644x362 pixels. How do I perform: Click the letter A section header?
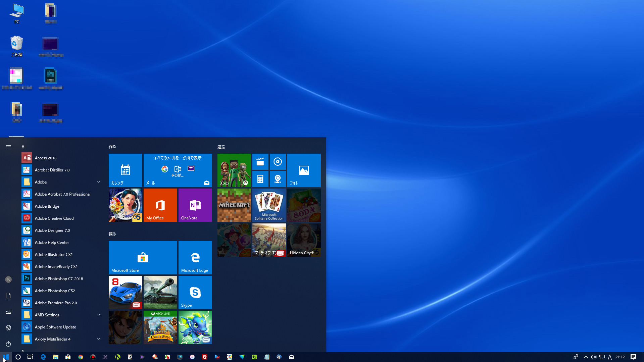point(23,147)
